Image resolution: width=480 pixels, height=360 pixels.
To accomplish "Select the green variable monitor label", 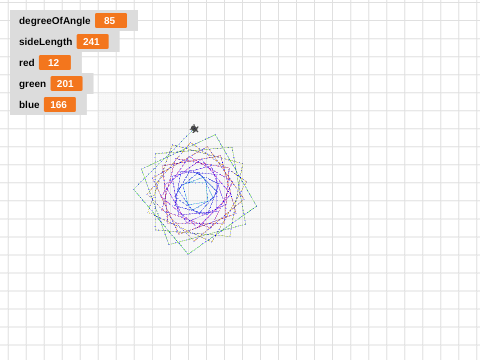I will pos(32,84).
